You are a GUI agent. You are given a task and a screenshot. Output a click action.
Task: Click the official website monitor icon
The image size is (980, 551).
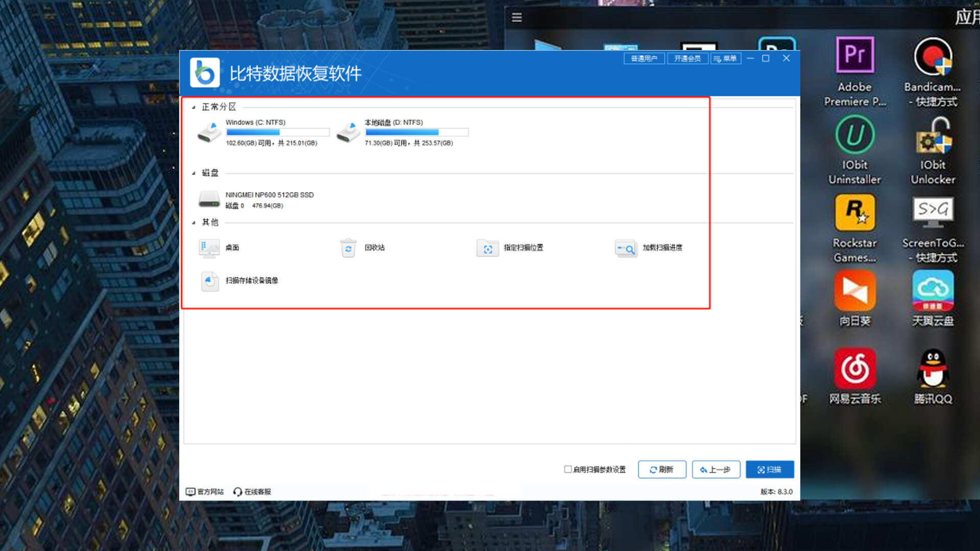tap(190, 492)
